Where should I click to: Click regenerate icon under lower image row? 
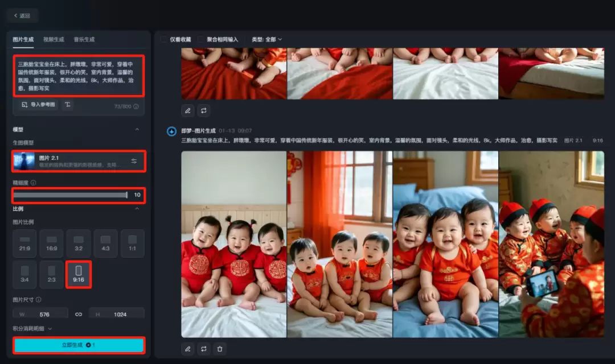204,349
